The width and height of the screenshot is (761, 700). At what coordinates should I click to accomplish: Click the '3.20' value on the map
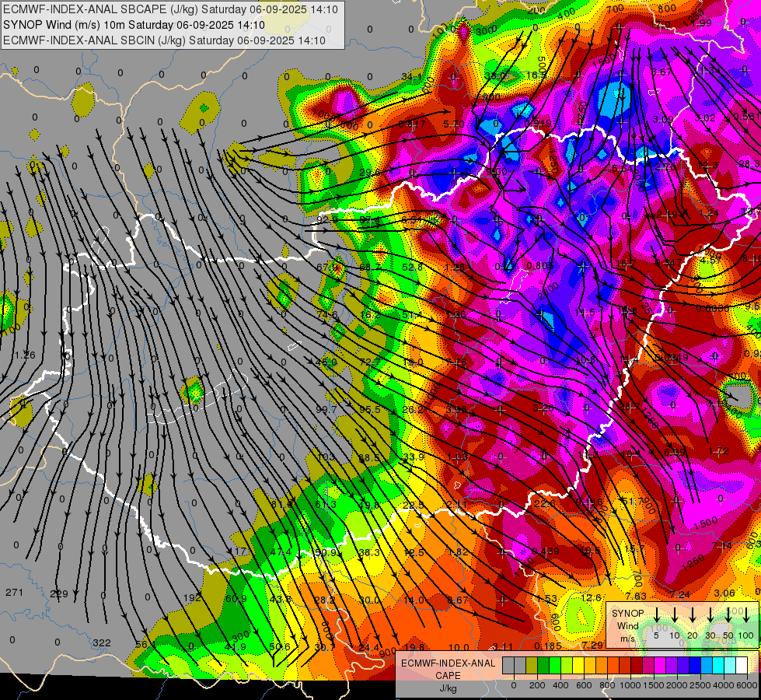543,408
